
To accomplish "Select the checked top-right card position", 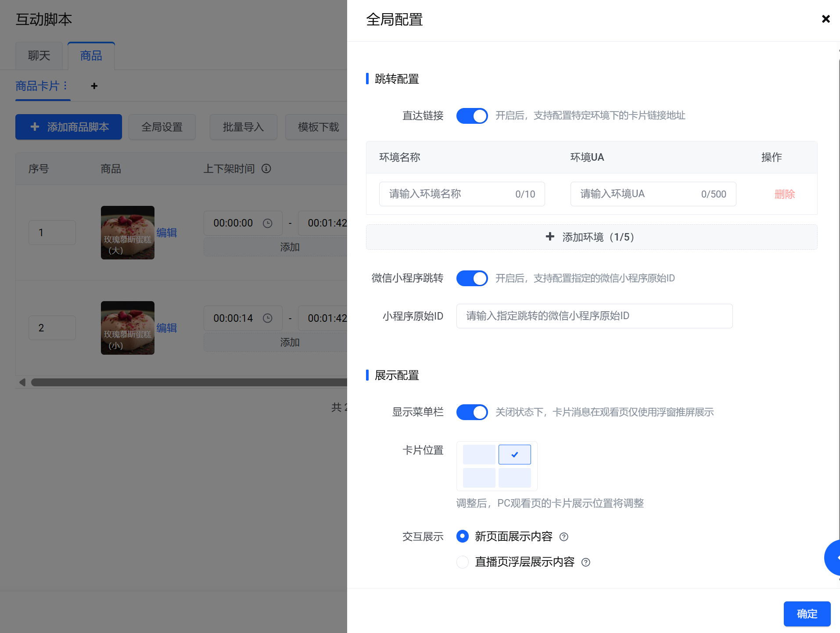I will pyautogui.click(x=514, y=454).
